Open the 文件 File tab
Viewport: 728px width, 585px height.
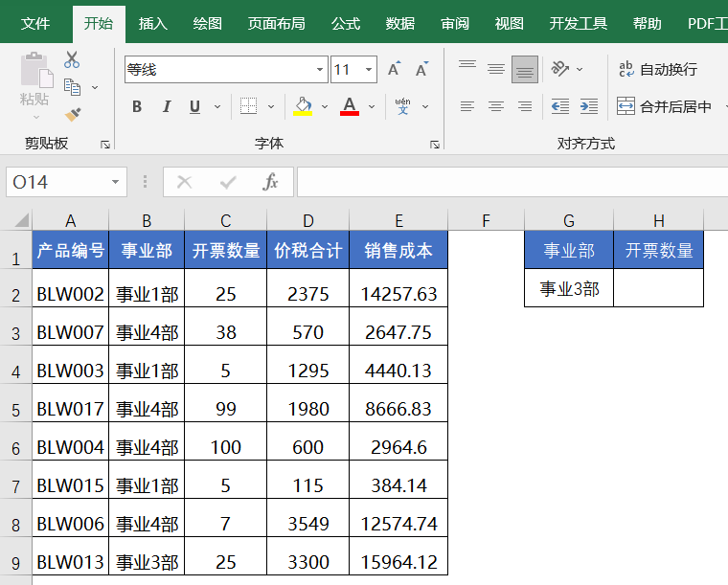coord(35,23)
